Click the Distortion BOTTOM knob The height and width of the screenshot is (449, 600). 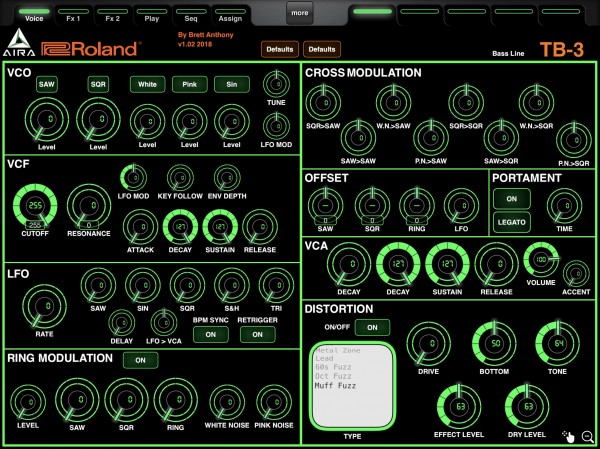[x=494, y=343]
